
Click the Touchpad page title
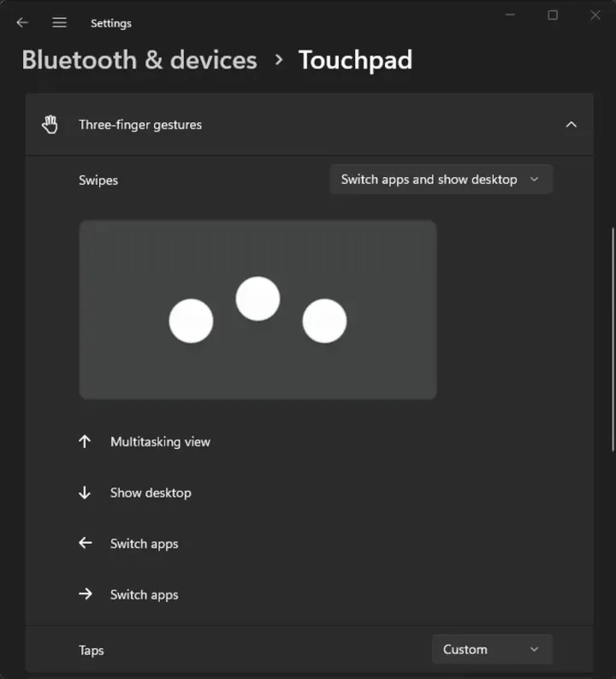tap(355, 60)
